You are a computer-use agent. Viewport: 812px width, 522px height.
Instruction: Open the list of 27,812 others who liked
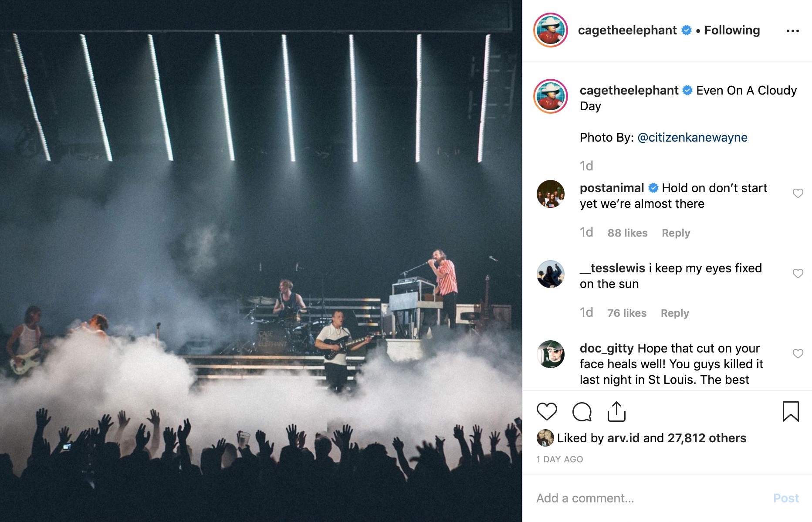(707, 438)
